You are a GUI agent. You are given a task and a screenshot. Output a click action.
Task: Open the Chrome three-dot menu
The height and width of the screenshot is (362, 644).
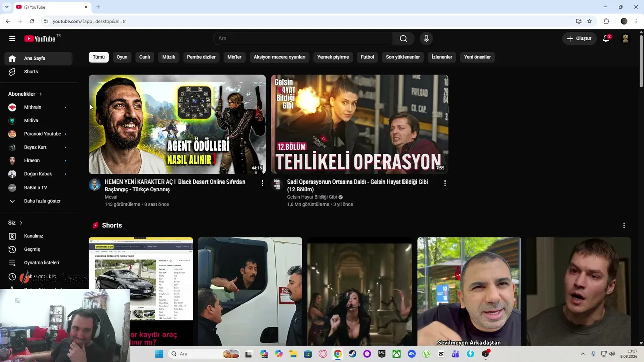pos(637,21)
